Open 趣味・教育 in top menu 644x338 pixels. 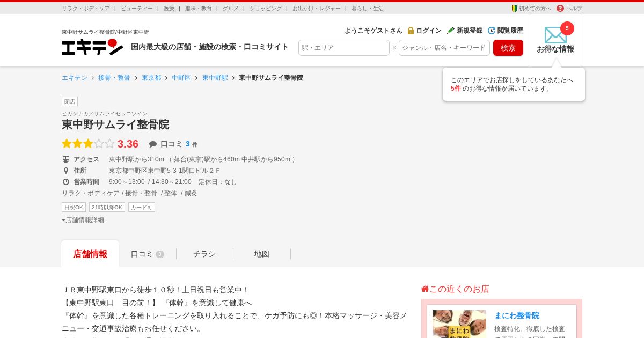199,9
